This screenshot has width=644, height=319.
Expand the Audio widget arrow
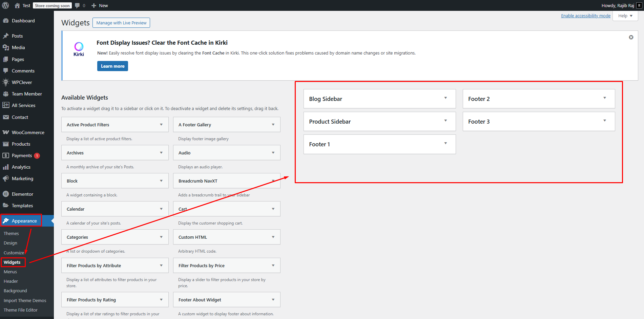(273, 153)
